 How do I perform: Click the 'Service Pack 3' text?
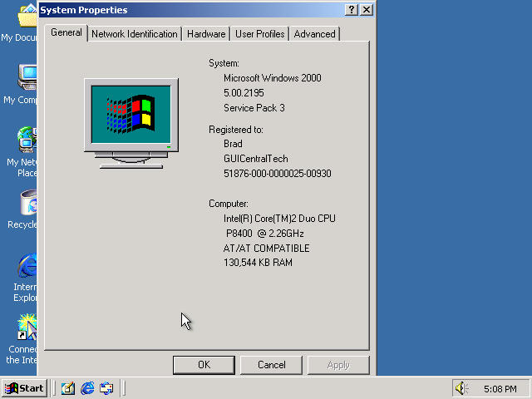[254, 108]
